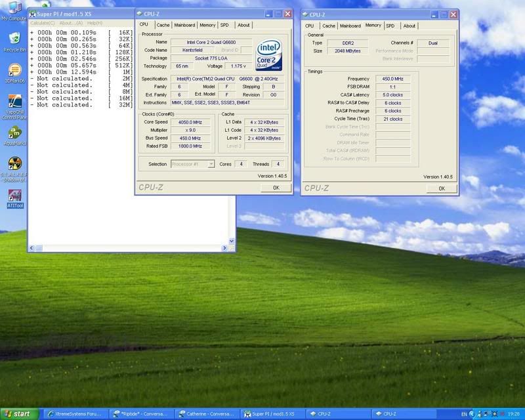Click the Cycle Time (Tras) value '21 clocks'

(392, 119)
